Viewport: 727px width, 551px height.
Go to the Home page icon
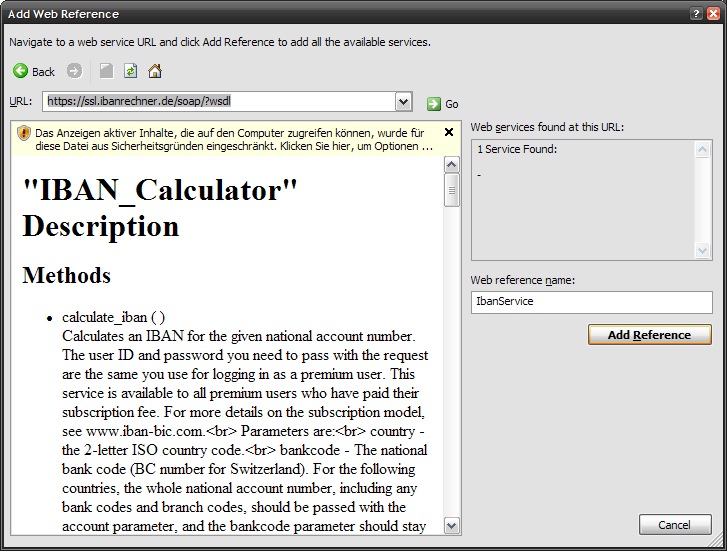pos(154,71)
